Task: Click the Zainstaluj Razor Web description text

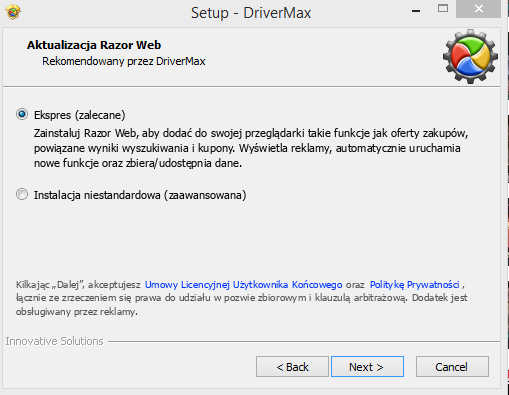Action: tap(251, 148)
